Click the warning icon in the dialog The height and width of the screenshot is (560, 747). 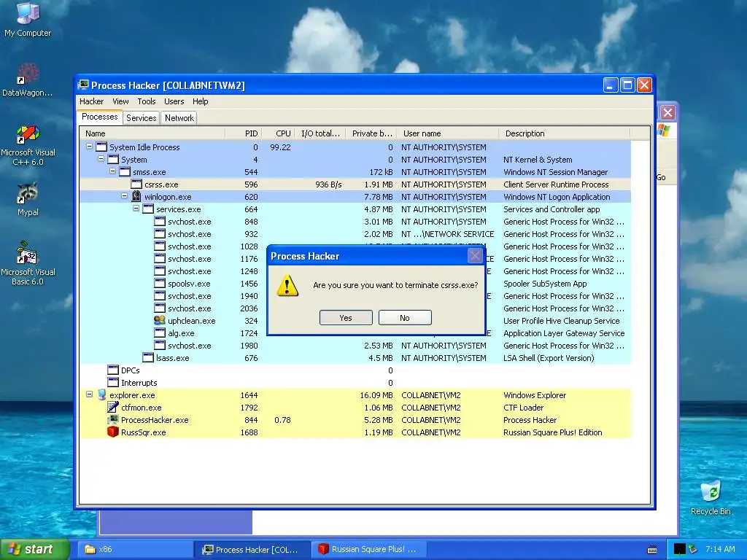click(x=287, y=285)
